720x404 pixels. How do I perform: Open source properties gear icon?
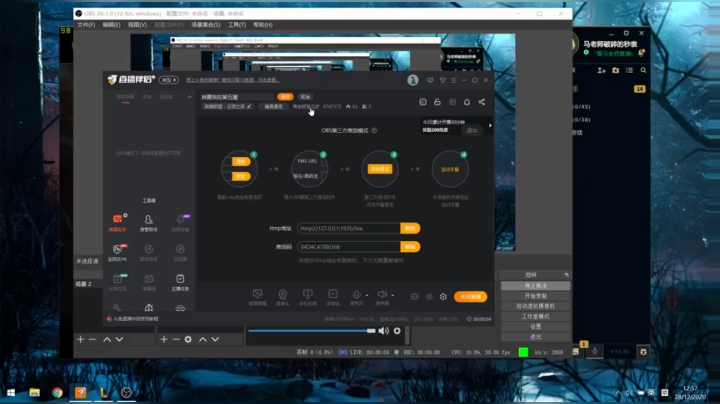coord(188,339)
